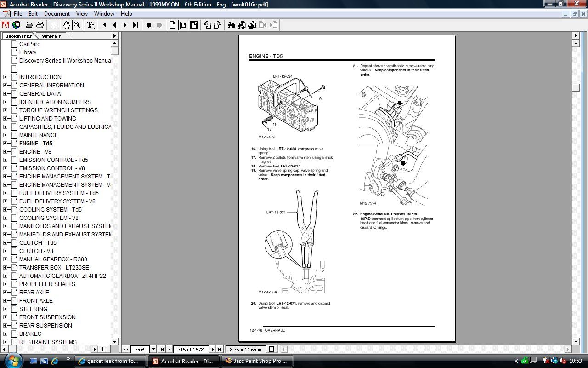Image resolution: width=588 pixels, height=368 pixels.
Task: Toggle navigation pane splitter button in status bar
Action: pos(126,349)
